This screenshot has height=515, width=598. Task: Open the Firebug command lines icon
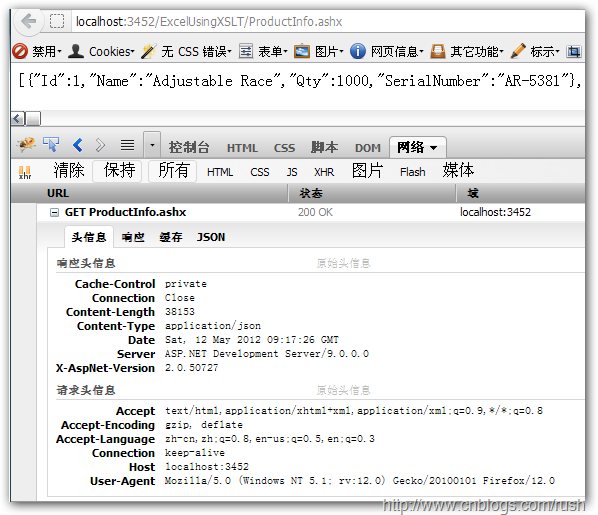(x=127, y=145)
